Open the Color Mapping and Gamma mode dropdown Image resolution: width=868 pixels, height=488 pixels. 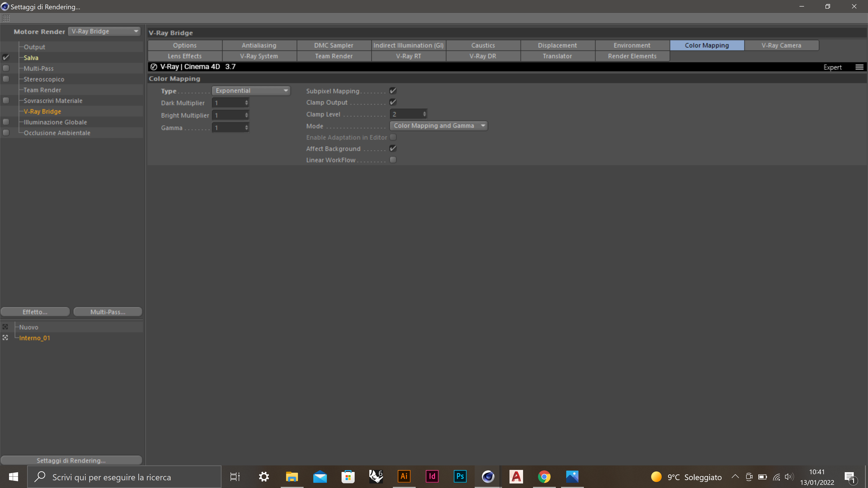[x=438, y=126]
